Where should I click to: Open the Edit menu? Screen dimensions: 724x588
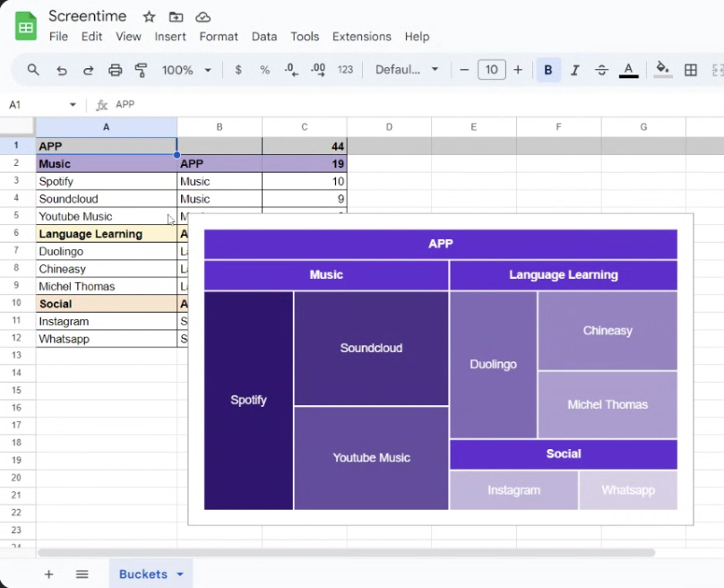(x=91, y=37)
